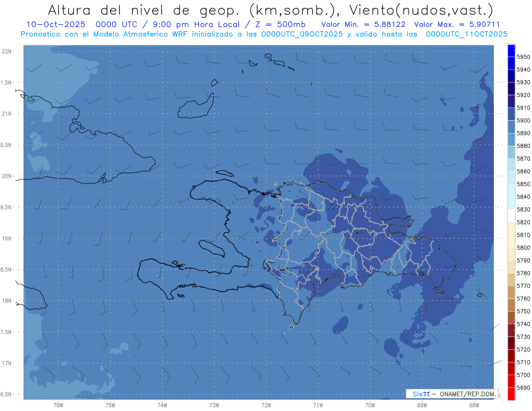The width and height of the screenshot is (532, 411).
Task: Click the 'Valor Max. = 5.90711' text
Action: pos(457,24)
